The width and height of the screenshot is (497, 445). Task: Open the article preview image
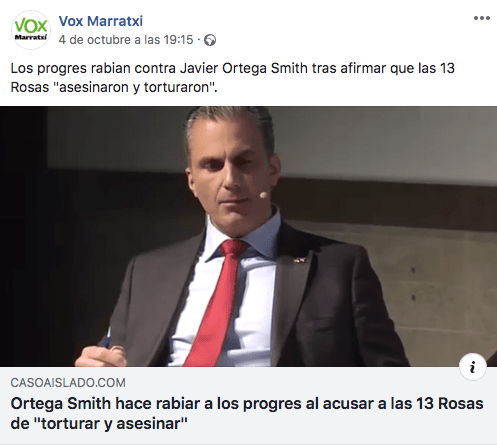(x=248, y=236)
